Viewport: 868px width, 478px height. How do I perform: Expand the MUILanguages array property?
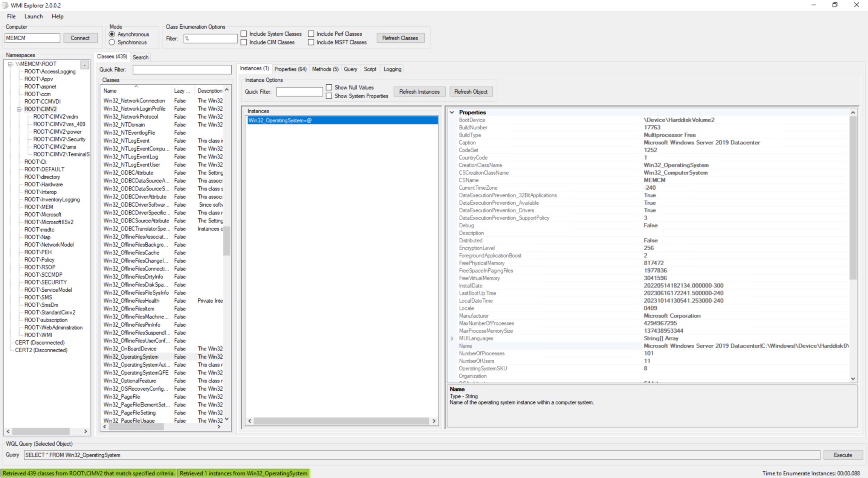452,338
